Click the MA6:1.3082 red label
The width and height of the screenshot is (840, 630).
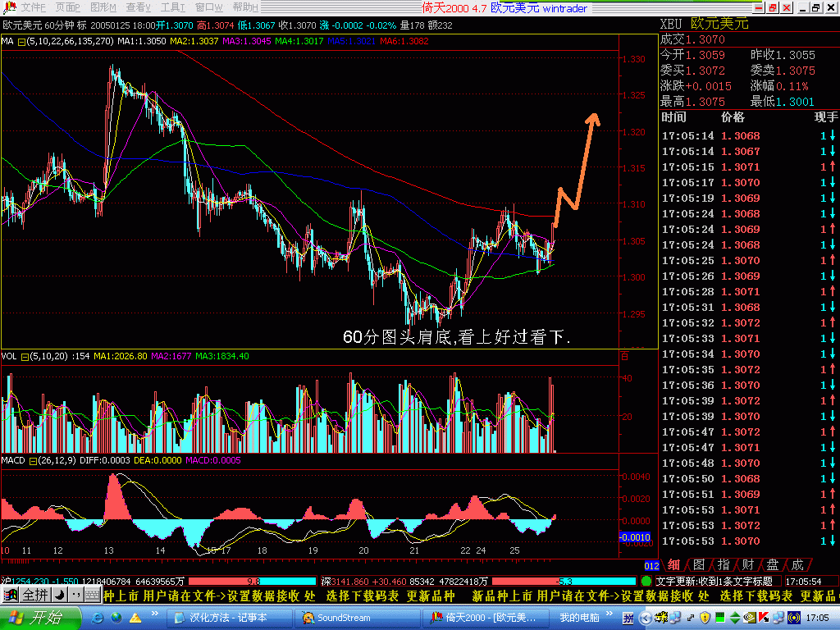click(404, 41)
